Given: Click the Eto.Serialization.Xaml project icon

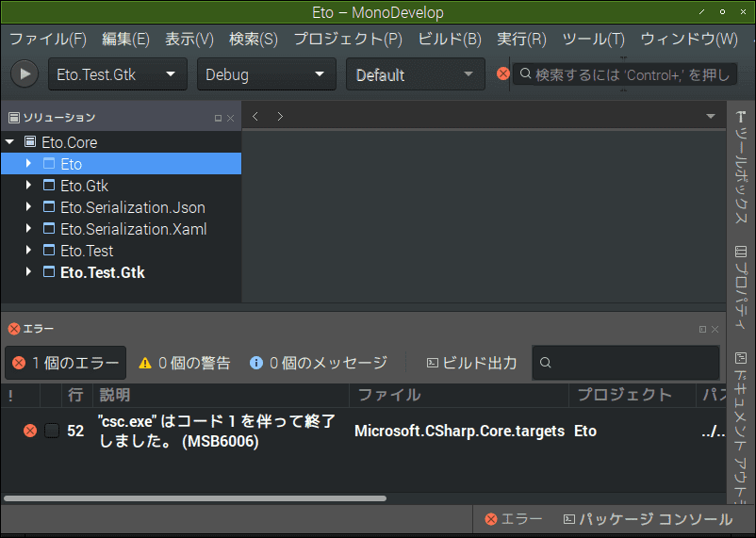Looking at the screenshot, I should (x=49, y=229).
